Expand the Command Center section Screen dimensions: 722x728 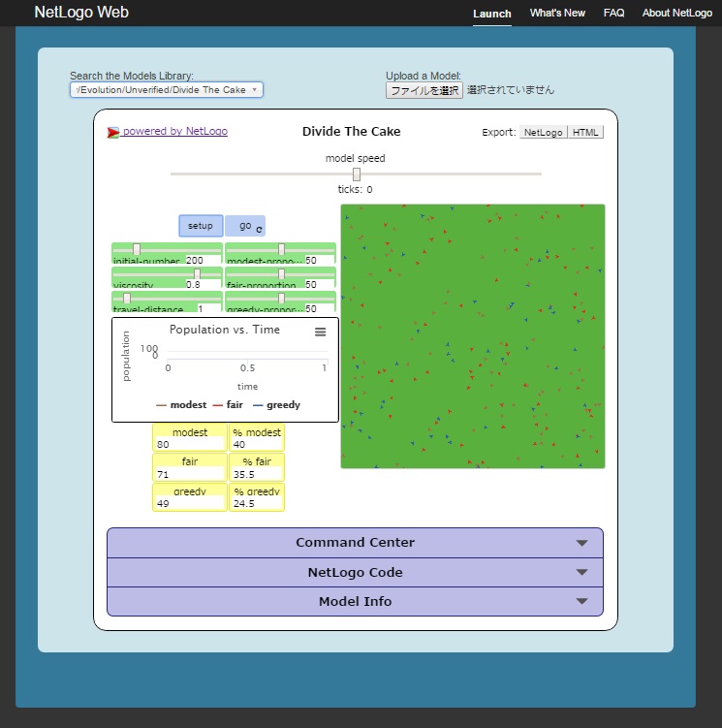355,543
